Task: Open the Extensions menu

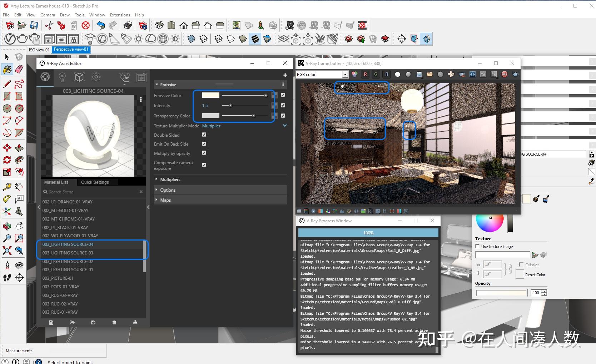Action: tap(120, 15)
